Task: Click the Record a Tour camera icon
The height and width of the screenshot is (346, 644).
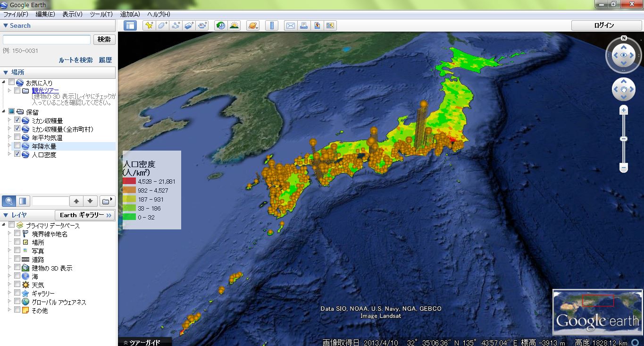Action: 203,25
